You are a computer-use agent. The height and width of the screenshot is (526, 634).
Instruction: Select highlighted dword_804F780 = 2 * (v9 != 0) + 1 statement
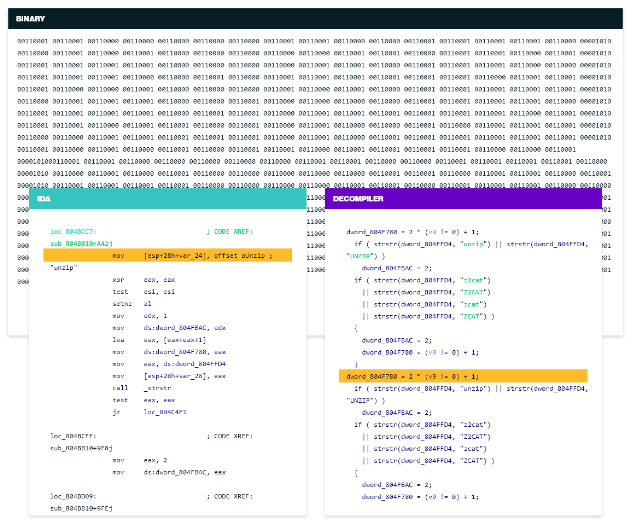click(463, 376)
